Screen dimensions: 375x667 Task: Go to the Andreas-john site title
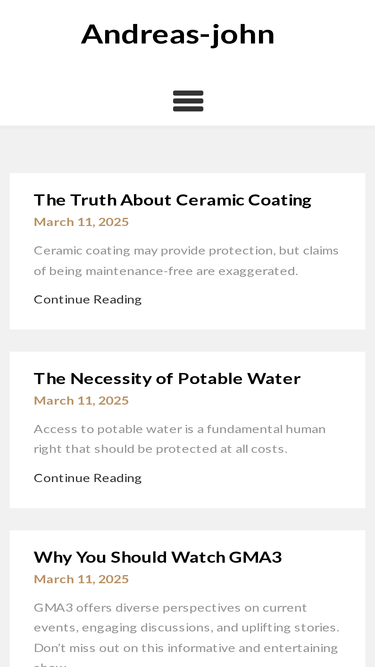coord(178,34)
